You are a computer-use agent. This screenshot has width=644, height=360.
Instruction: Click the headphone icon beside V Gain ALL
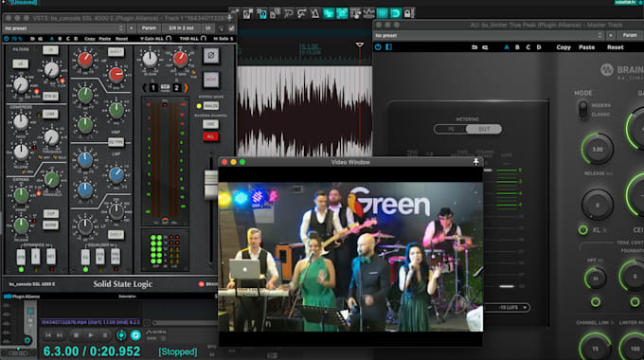169,38
